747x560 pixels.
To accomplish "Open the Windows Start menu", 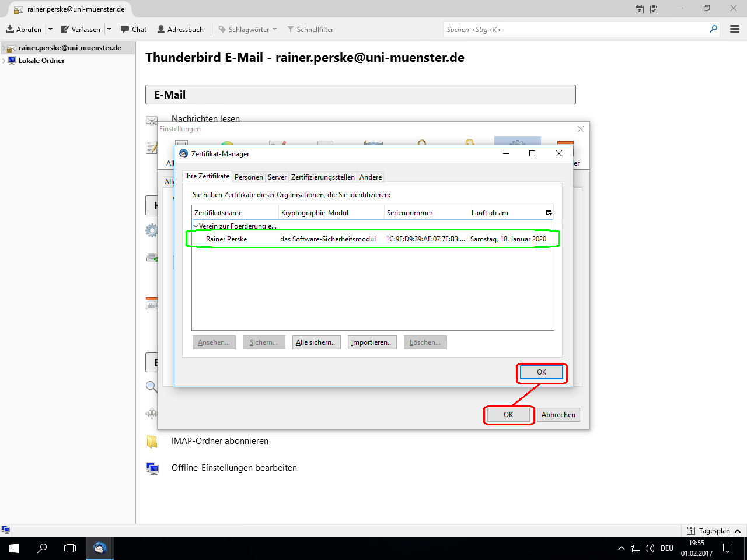I will (x=14, y=548).
